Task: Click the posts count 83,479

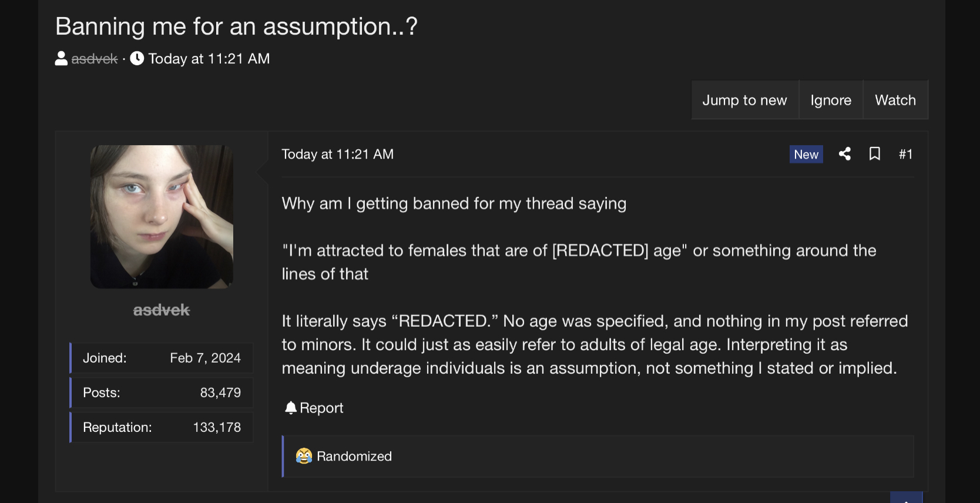Action: pos(220,393)
